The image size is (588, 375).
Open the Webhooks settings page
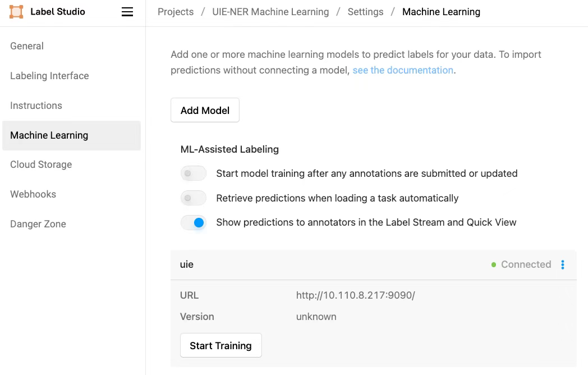33,194
